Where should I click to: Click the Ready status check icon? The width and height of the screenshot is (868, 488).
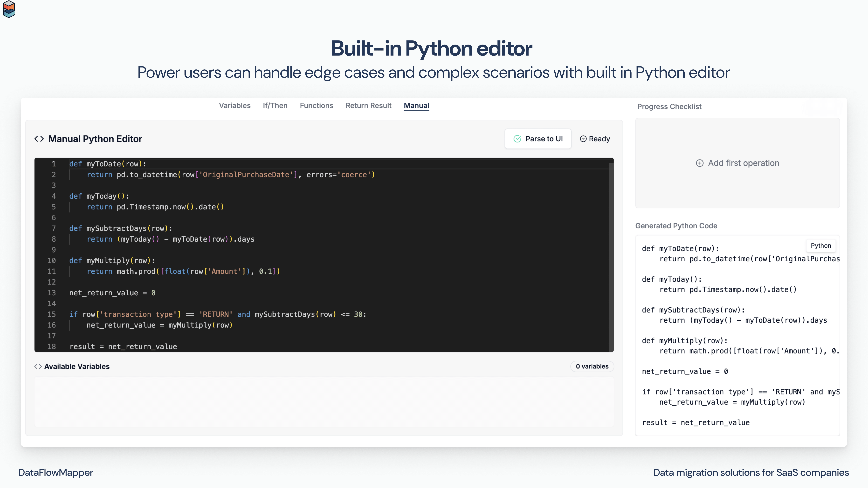pos(583,139)
